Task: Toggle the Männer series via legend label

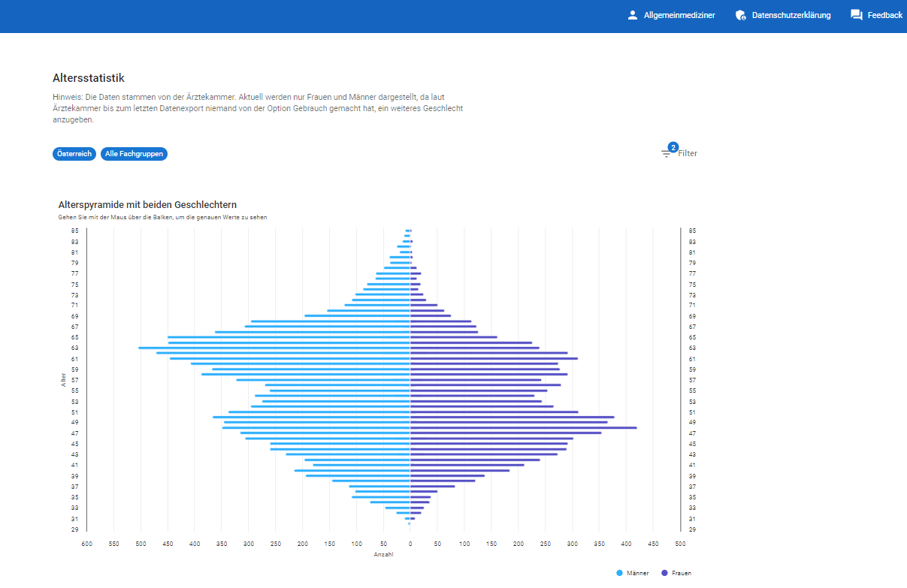Action: pos(637,573)
